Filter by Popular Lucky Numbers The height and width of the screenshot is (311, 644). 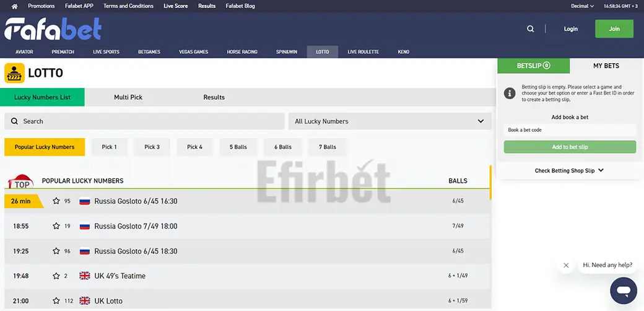pyautogui.click(x=45, y=147)
